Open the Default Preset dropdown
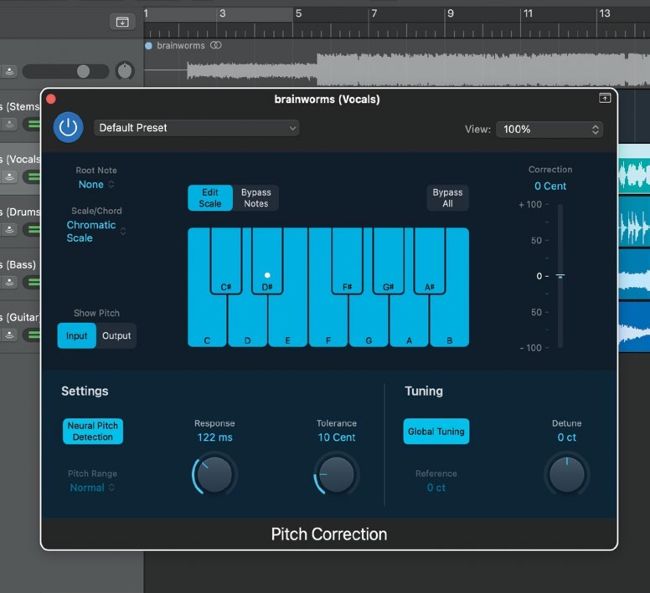This screenshot has width=650, height=593. pyautogui.click(x=197, y=128)
